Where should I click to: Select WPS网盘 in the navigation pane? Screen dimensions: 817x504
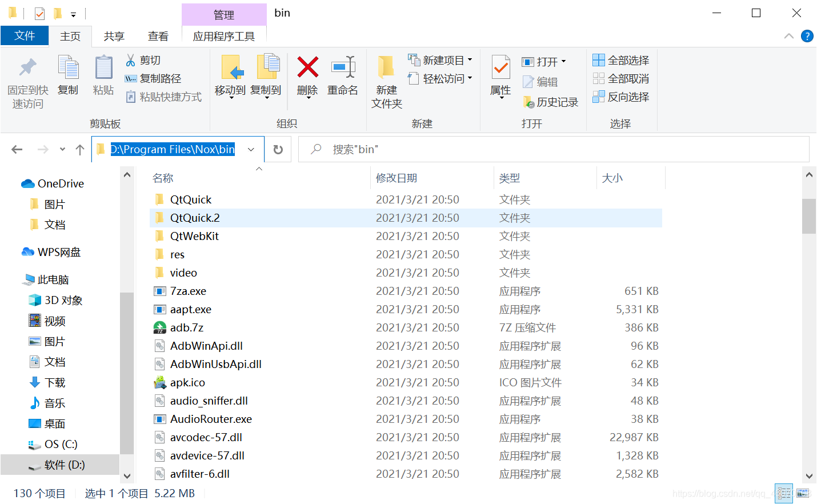click(x=51, y=252)
